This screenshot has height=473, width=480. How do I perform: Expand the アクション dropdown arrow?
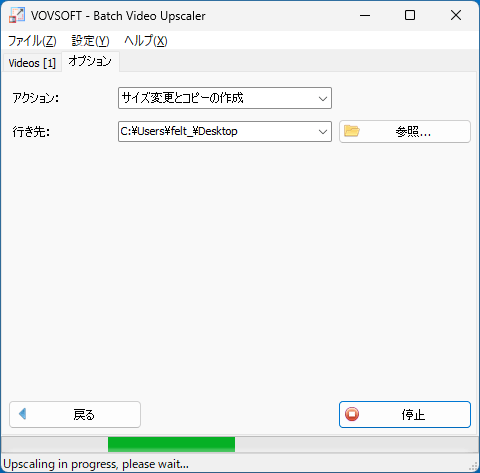coord(322,98)
